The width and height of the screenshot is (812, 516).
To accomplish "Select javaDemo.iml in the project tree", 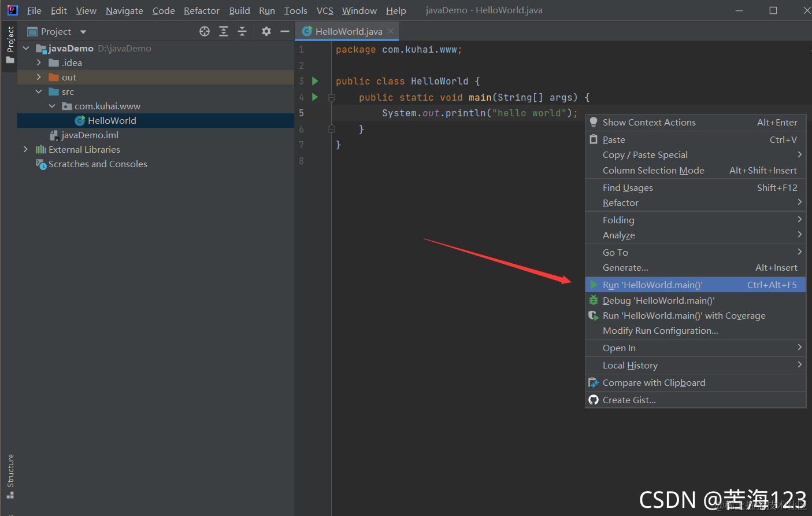I will tap(155, 135).
